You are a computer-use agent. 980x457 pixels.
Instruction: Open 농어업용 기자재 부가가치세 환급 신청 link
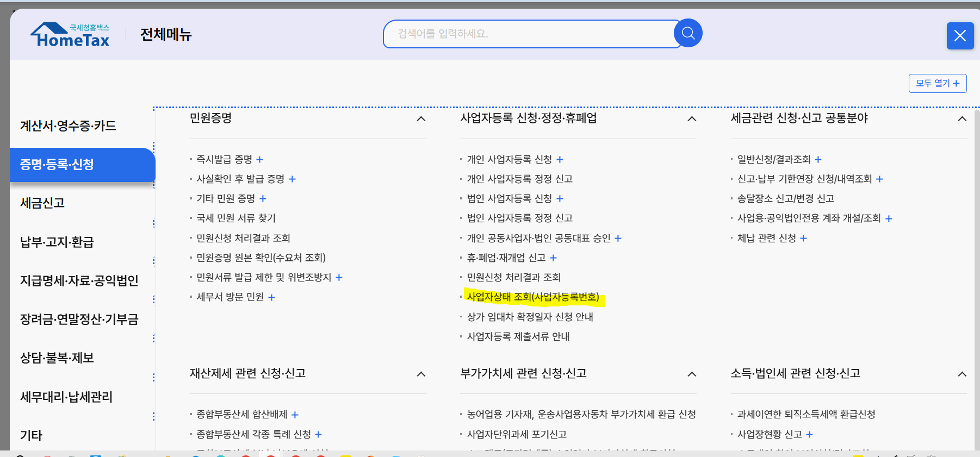[581, 414]
